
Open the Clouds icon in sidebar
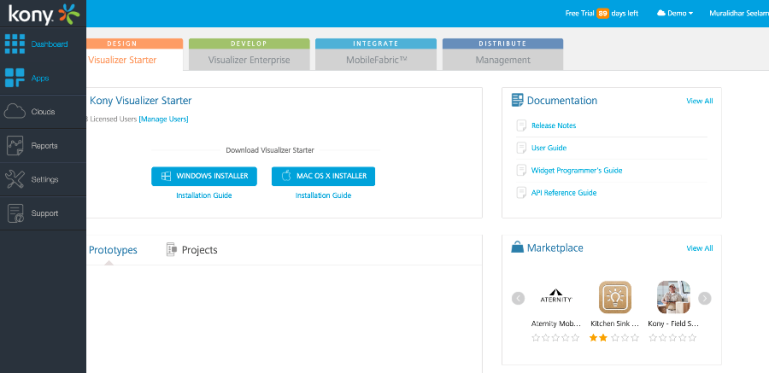tap(15, 111)
